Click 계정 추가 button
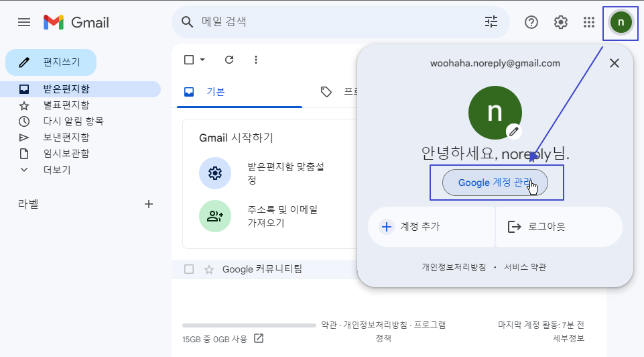 (x=432, y=227)
